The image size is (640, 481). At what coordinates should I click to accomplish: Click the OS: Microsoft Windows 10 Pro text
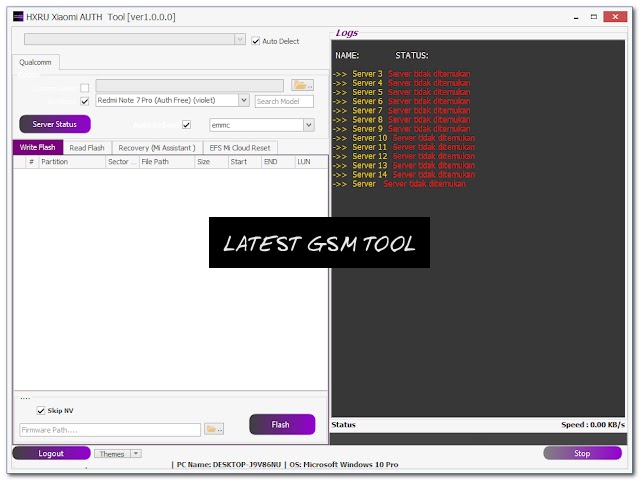click(x=344, y=465)
